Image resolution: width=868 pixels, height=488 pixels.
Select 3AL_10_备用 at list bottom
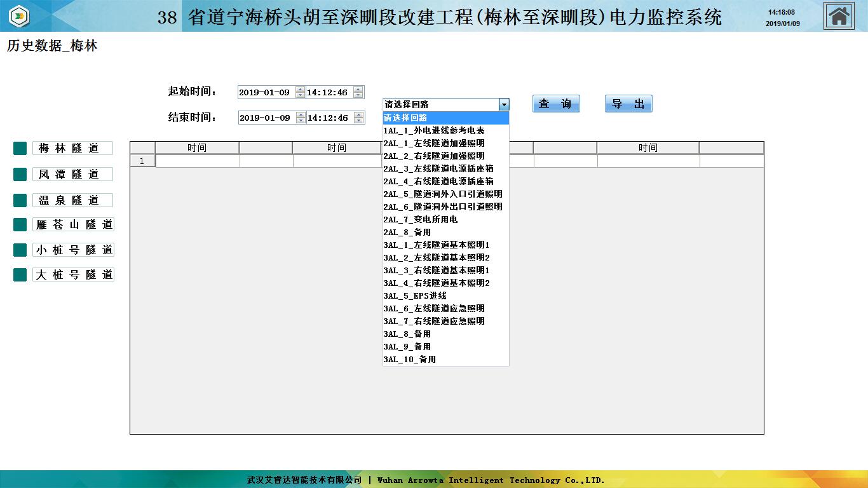[410, 359]
